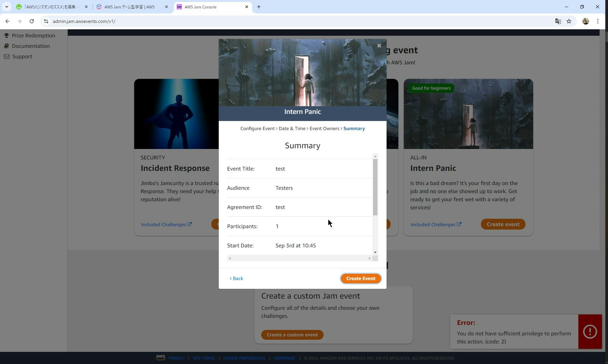Click the summary scroll-down arrow
This screenshot has width=608, height=364.
375,252
